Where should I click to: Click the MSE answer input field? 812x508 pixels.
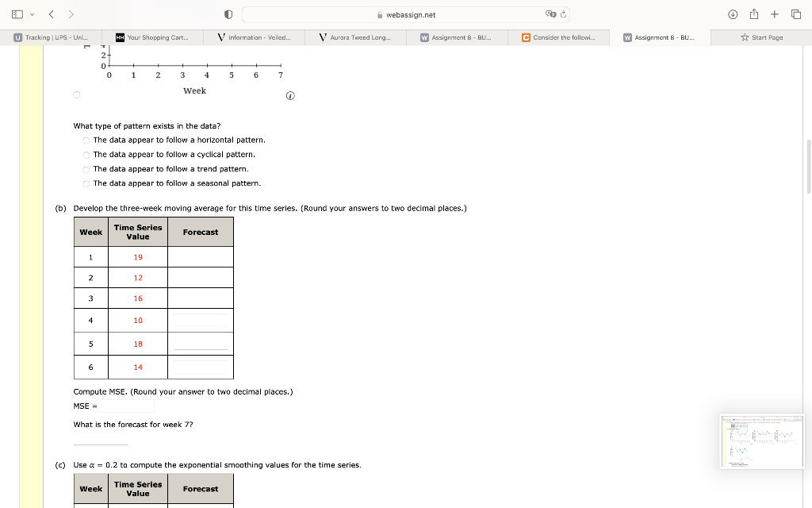tap(127, 406)
